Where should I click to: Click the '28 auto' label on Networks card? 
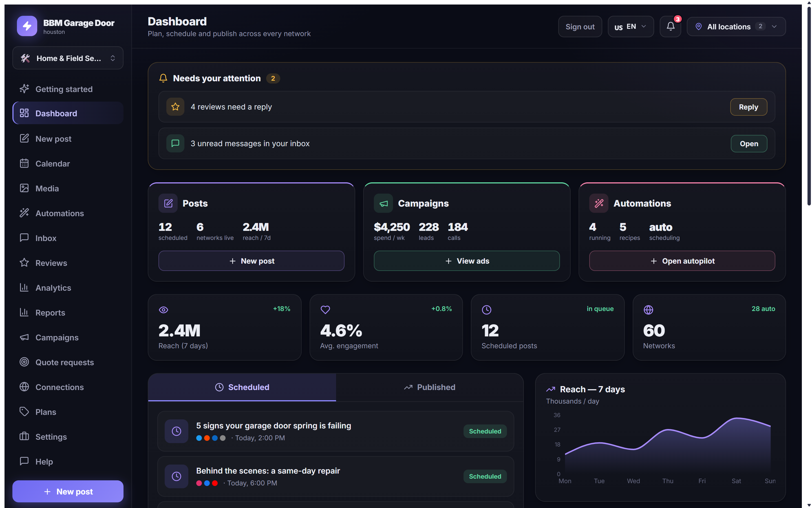coord(763,308)
